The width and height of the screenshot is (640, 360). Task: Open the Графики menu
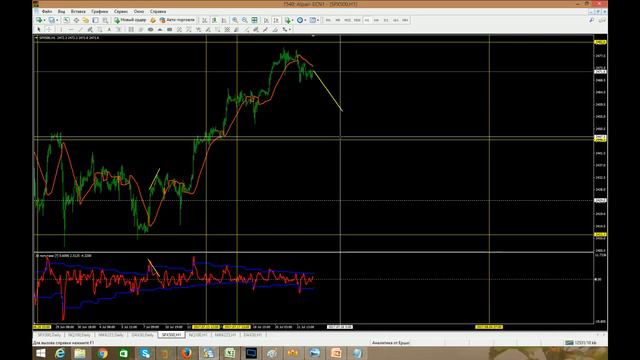(x=100, y=11)
